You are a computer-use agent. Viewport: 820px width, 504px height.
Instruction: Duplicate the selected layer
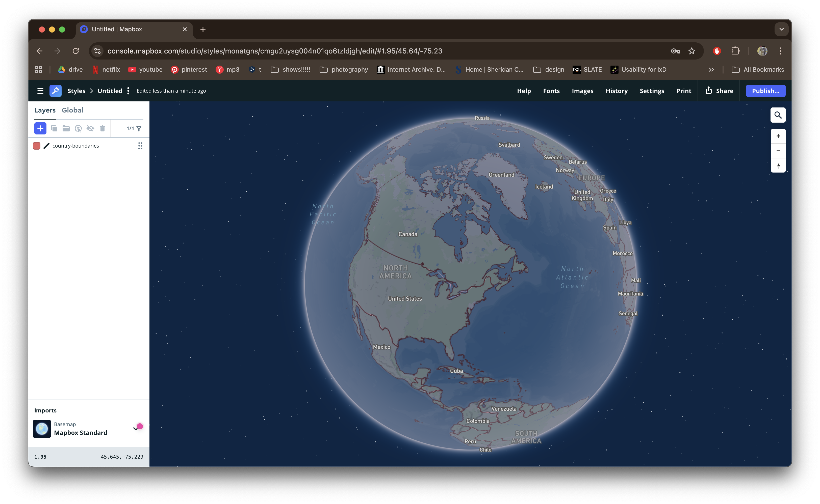pyautogui.click(x=54, y=128)
